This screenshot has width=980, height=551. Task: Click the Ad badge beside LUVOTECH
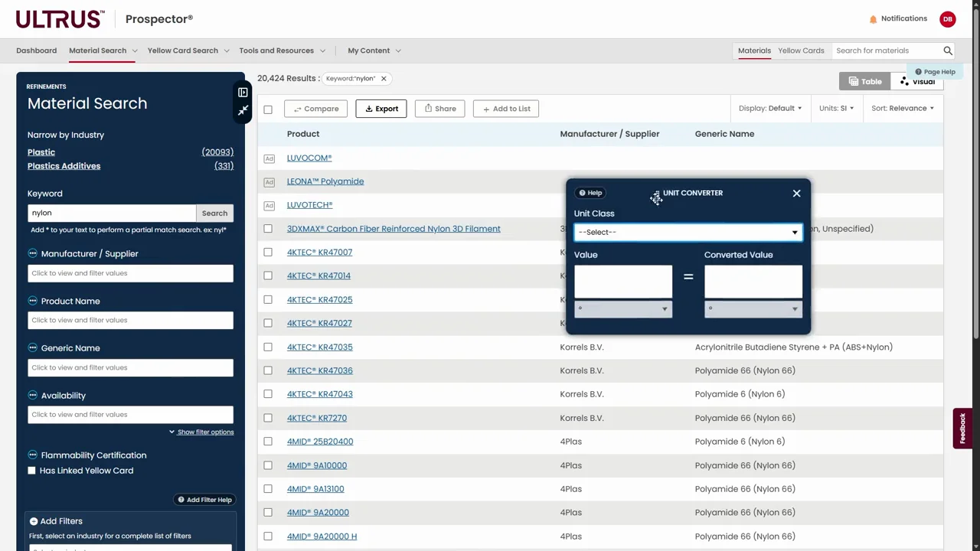pos(269,206)
